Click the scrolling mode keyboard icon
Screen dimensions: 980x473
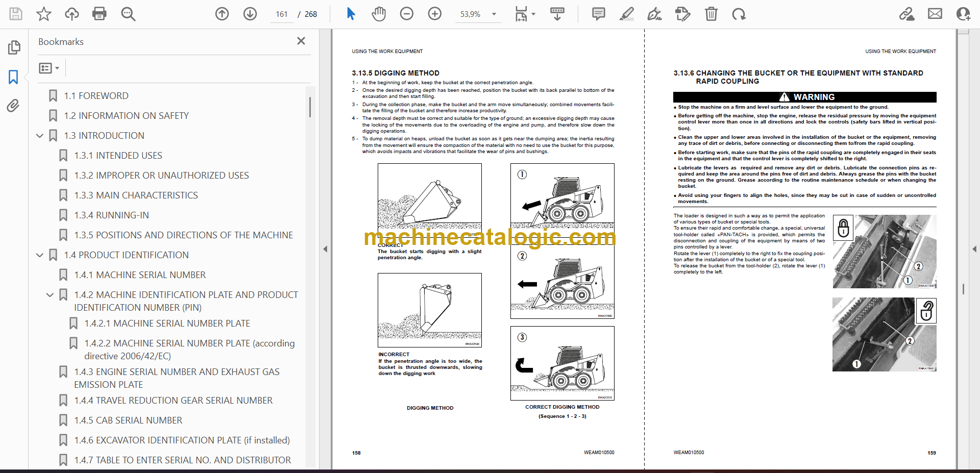coord(557,14)
